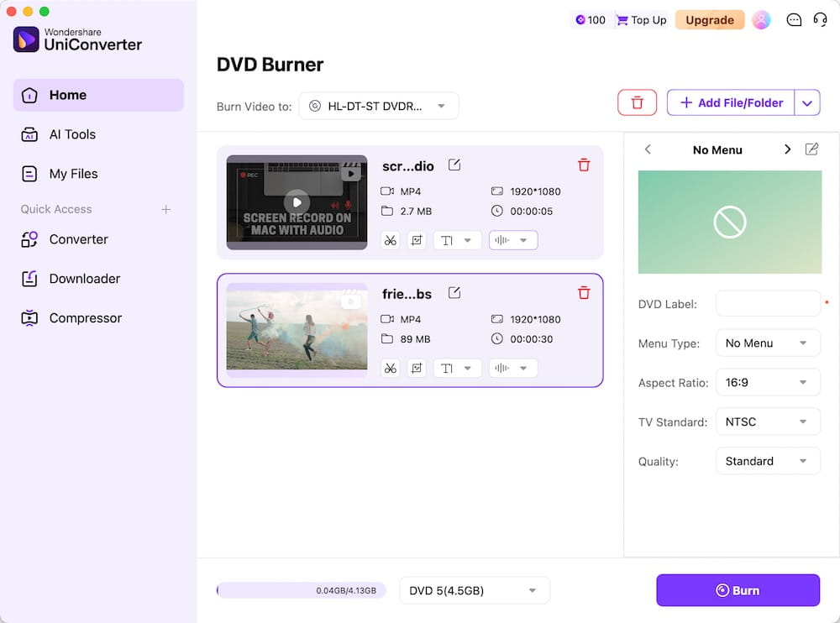
Task: Open the Burn Video to device selector
Action: click(x=378, y=106)
